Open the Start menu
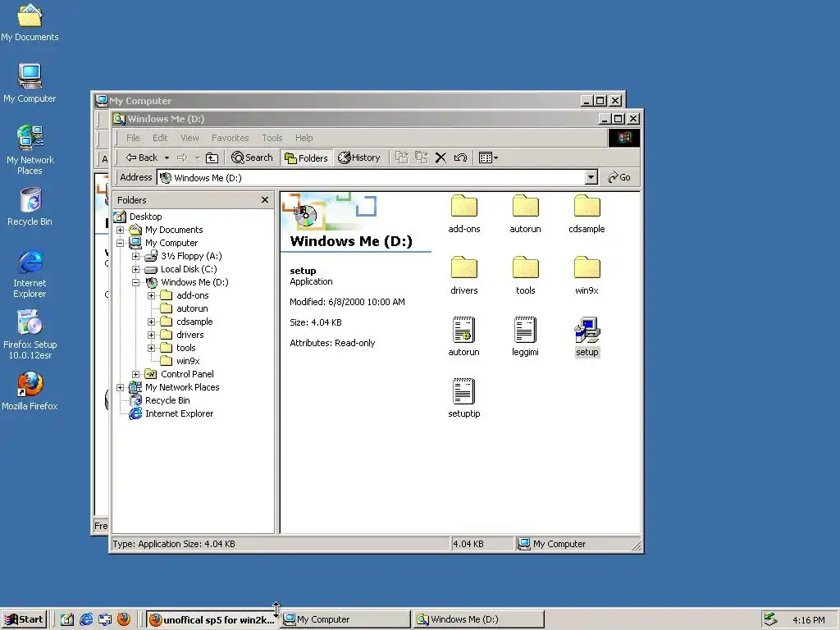 pyautogui.click(x=24, y=620)
